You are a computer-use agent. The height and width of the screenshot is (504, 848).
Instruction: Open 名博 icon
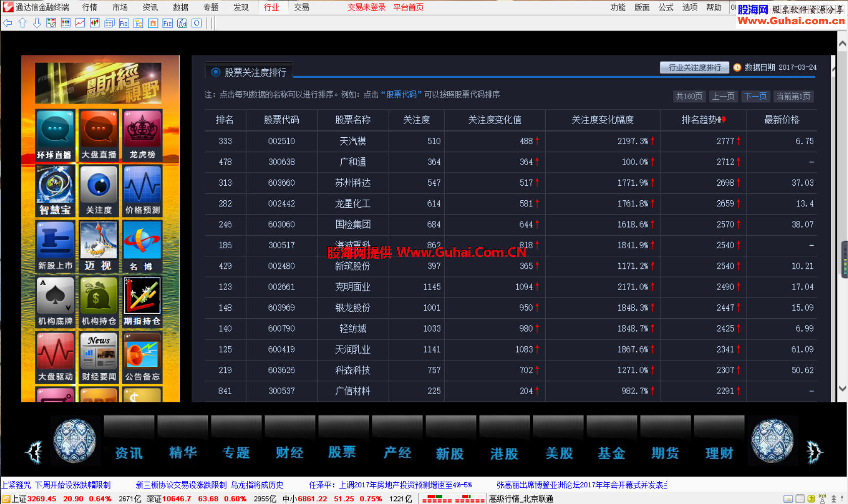pyautogui.click(x=142, y=246)
